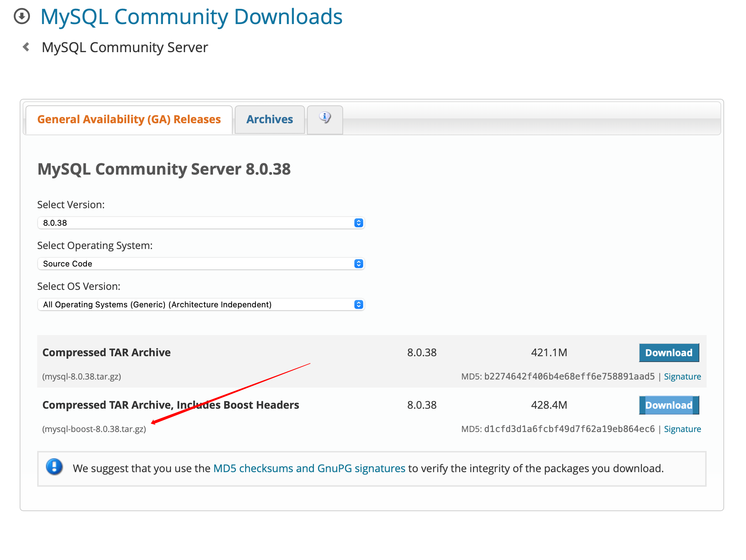Click the MD5 hash d1cfd3d1a6fcbf49d7f62a19eb864ec6

coord(570,429)
